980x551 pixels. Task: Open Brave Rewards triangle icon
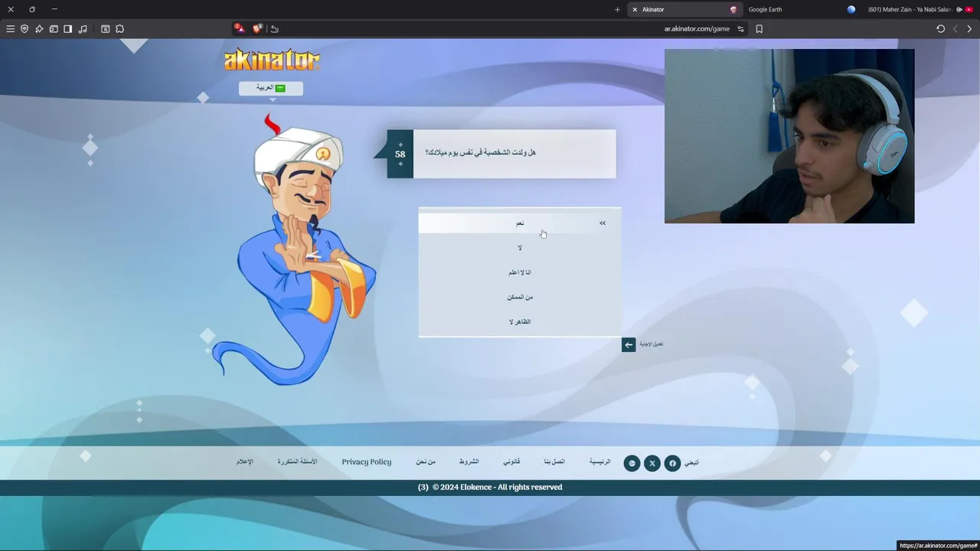(x=239, y=28)
